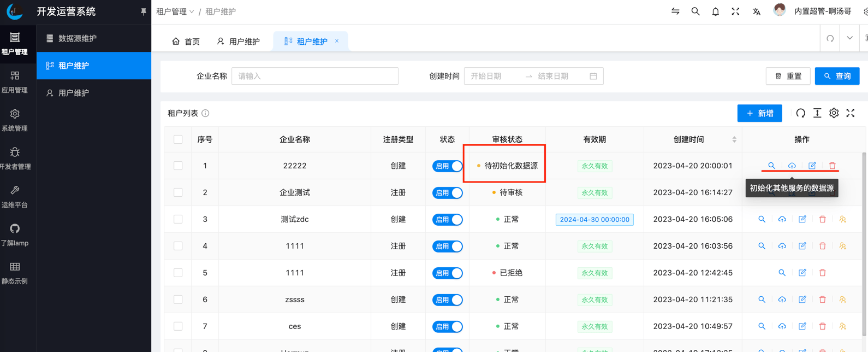Click the pin icon beside 开发运营系统
Viewport: 868px width, 352px height.
point(144,11)
